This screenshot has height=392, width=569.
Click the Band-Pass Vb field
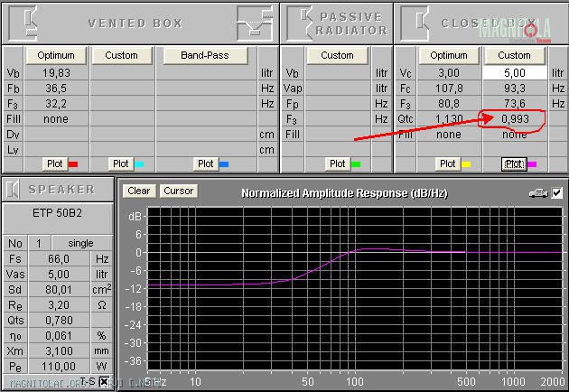tap(206, 73)
